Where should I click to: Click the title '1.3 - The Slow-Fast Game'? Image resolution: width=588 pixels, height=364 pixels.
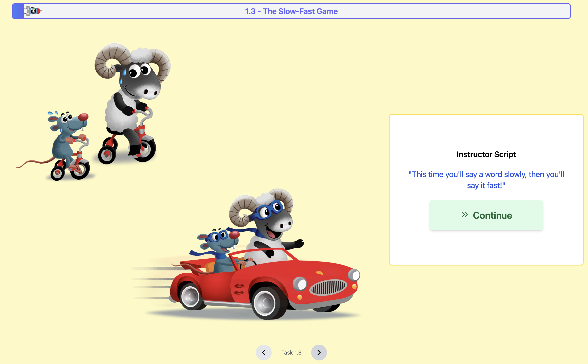click(291, 11)
